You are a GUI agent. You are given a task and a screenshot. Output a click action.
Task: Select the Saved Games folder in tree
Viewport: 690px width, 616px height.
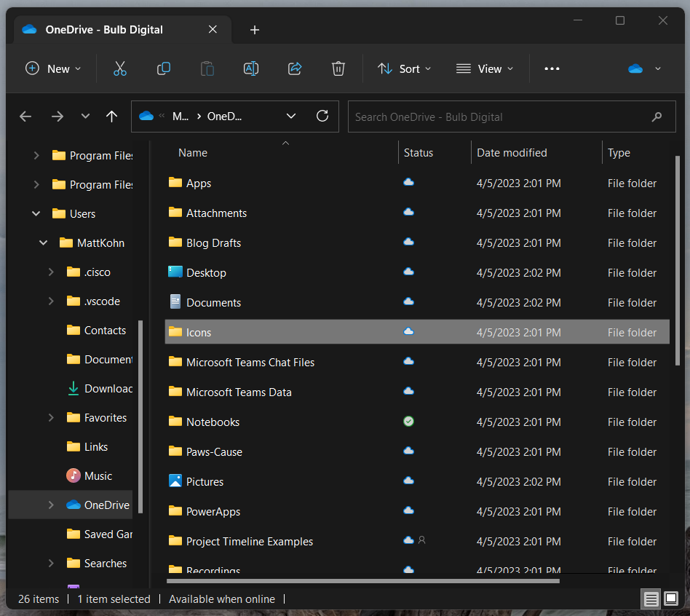(x=100, y=534)
